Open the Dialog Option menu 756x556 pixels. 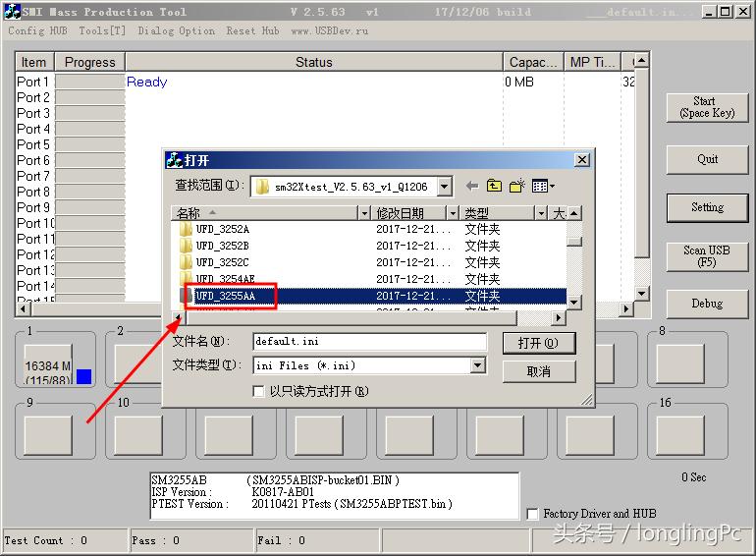click(177, 30)
